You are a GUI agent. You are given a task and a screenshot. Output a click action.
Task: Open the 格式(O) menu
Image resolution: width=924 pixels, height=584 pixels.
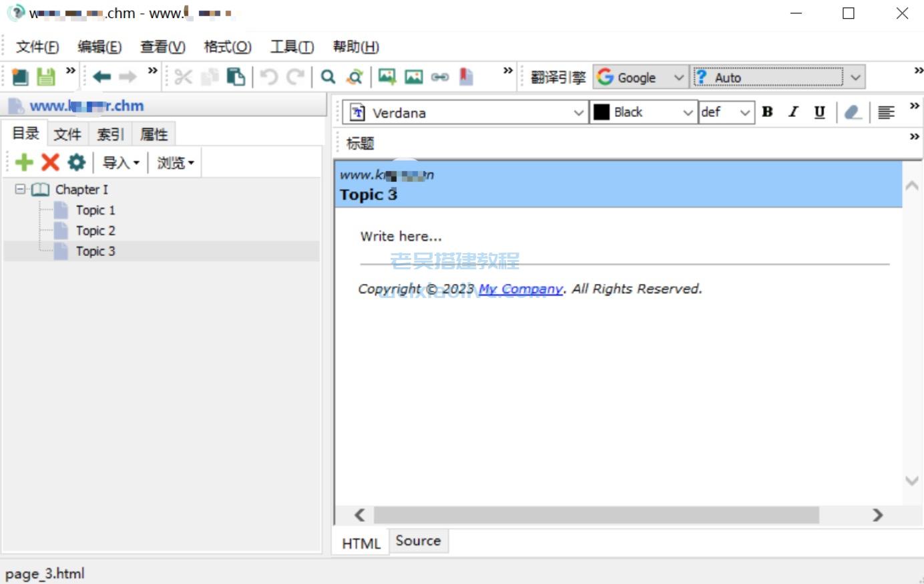pyautogui.click(x=227, y=47)
